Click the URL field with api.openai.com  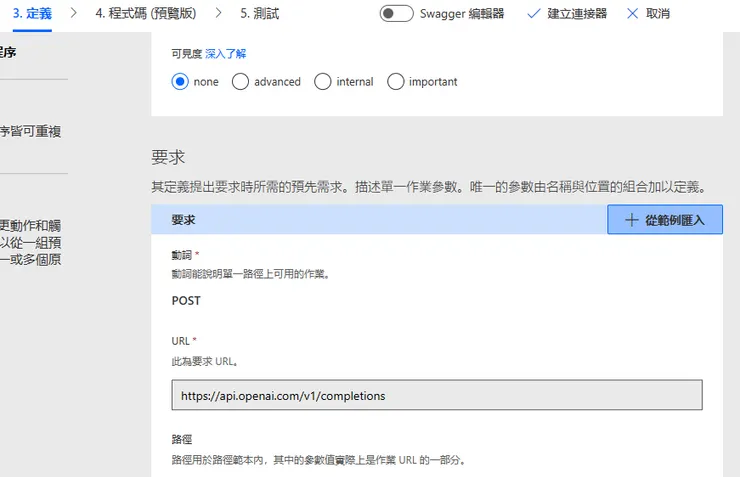[437, 396]
